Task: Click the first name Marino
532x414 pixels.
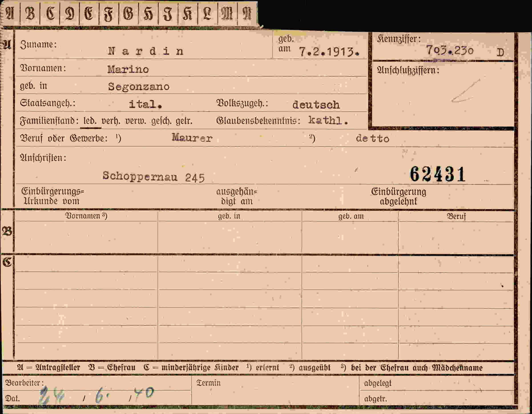Action: (128, 69)
